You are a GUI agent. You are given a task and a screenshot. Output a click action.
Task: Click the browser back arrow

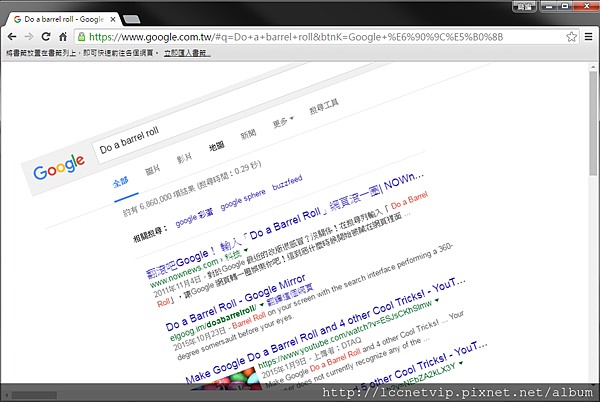point(11,36)
